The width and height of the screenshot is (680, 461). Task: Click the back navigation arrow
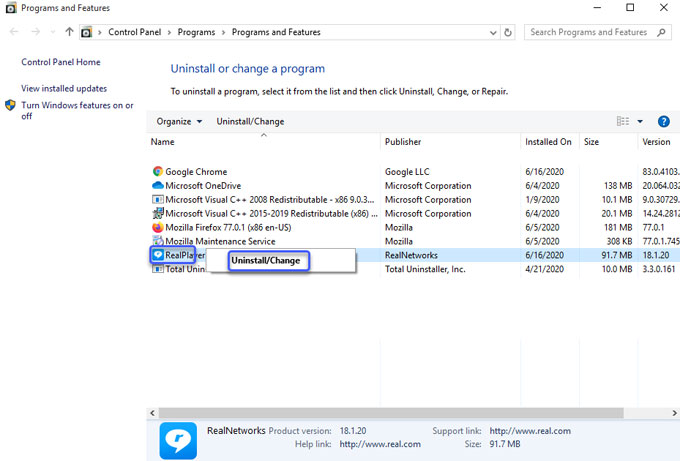point(14,32)
